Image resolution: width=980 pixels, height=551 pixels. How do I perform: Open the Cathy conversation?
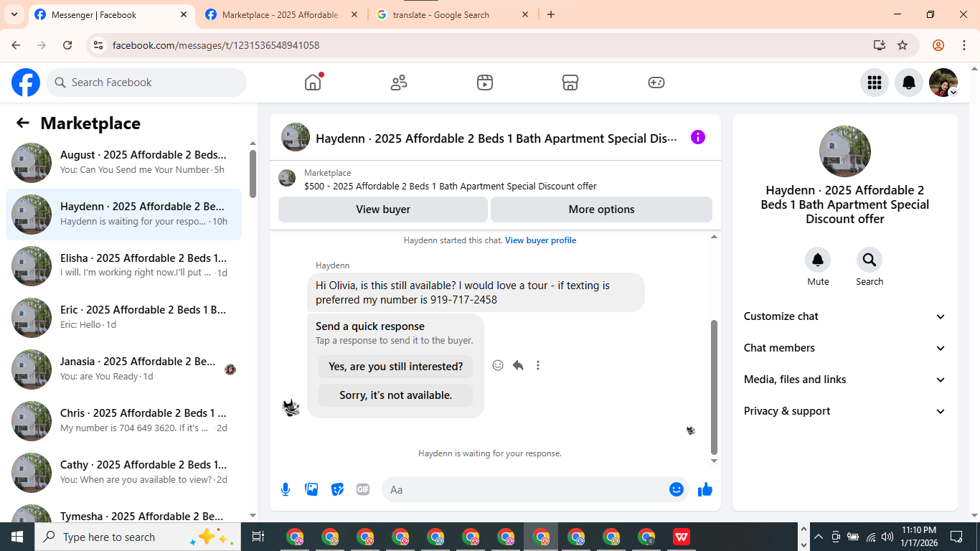pyautogui.click(x=123, y=473)
